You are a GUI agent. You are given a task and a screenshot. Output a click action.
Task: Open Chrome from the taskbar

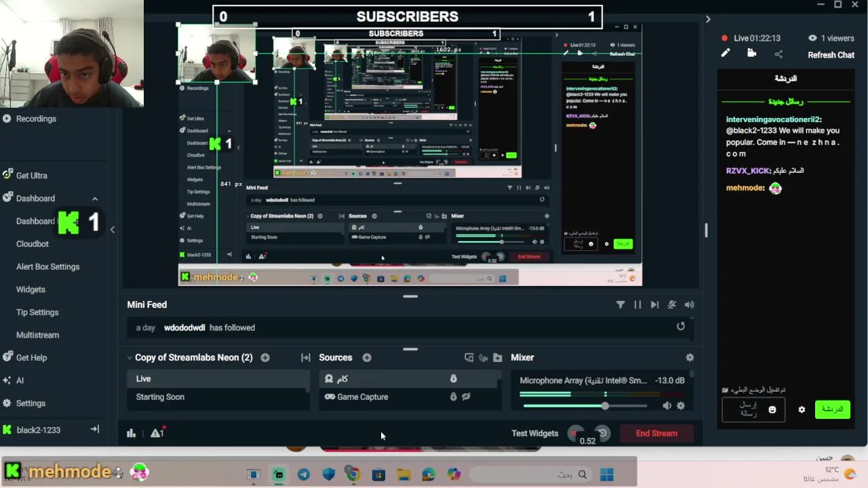pyautogui.click(x=353, y=475)
